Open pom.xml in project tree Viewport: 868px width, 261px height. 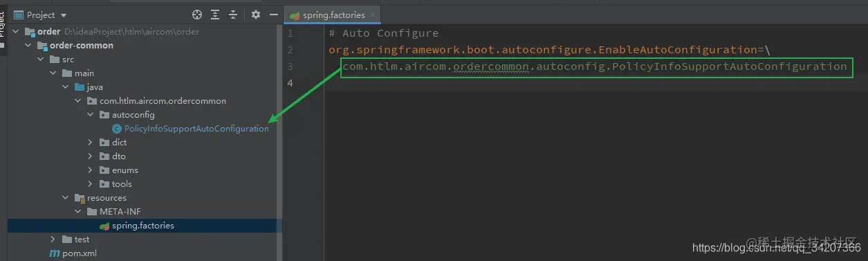click(80, 253)
